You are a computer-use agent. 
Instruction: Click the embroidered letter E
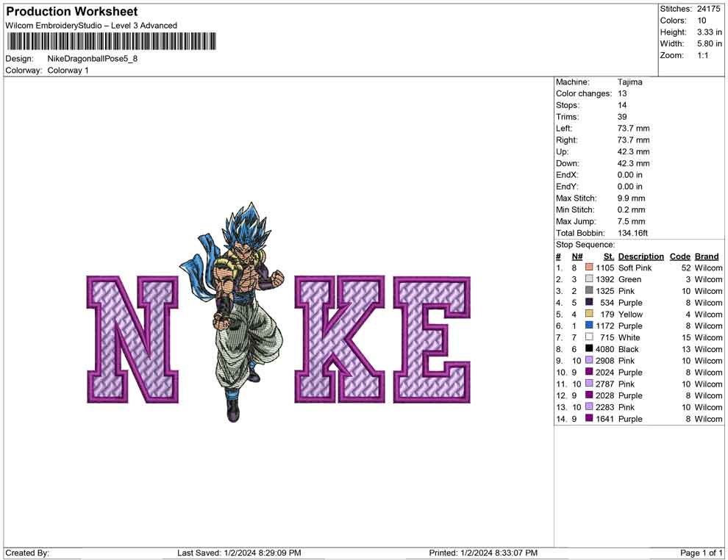pyautogui.click(x=432, y=339)
